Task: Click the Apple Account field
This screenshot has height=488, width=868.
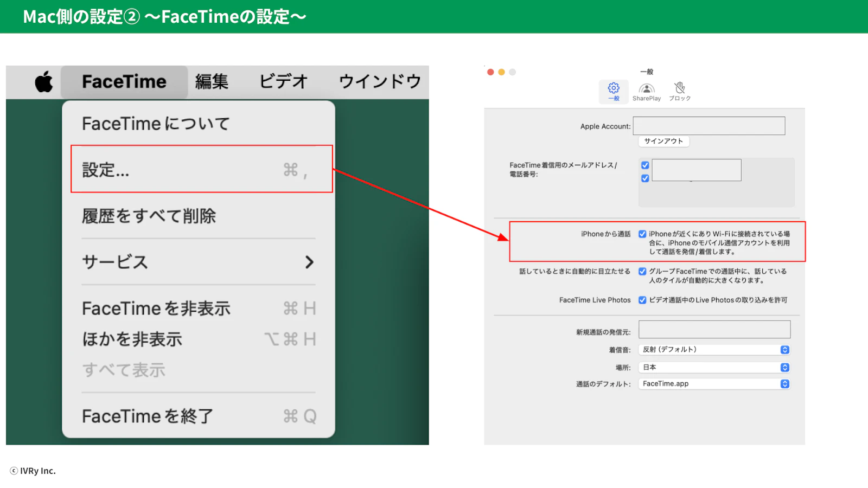Action: coord(709,126)
